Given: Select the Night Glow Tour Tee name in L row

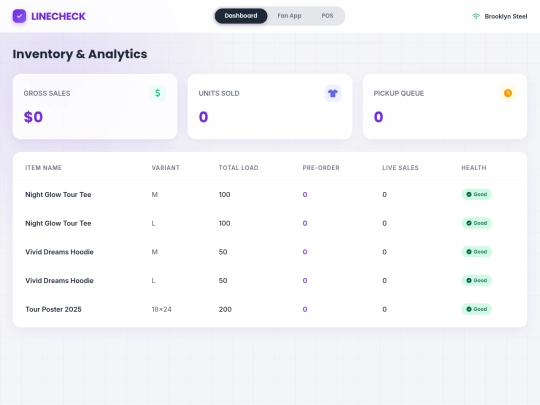Looking at the screenshot, I should (58, 223).
